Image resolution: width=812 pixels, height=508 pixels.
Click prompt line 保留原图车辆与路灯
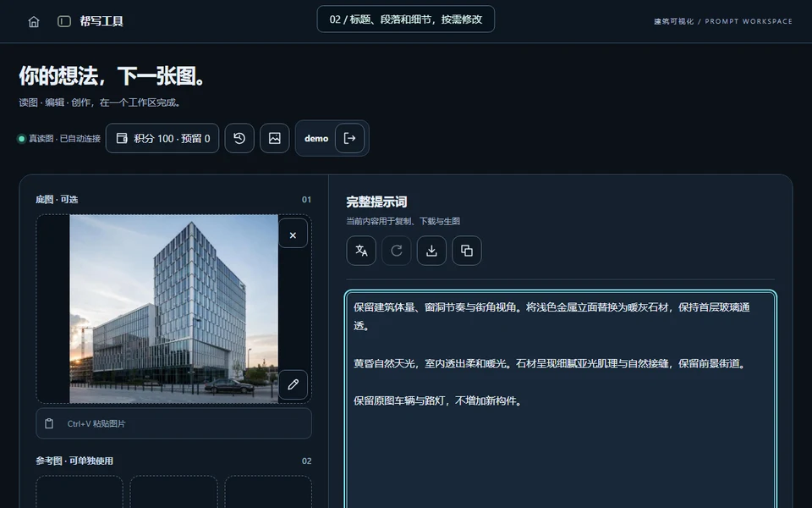pos(437,400)
